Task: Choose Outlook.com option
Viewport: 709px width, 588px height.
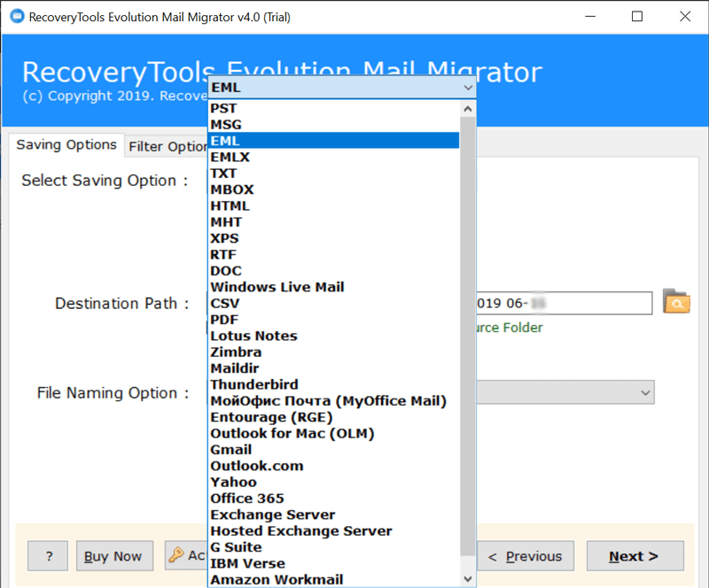Action: 334,466
